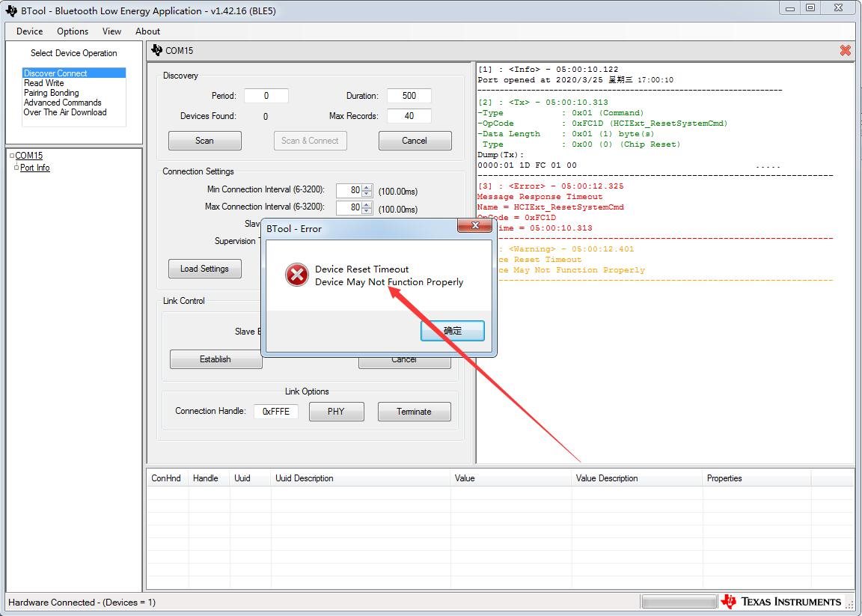The height and width of the screenshot is (616, 862).
Task: Click the Scan & Connect button
Action: pos(310,141)
